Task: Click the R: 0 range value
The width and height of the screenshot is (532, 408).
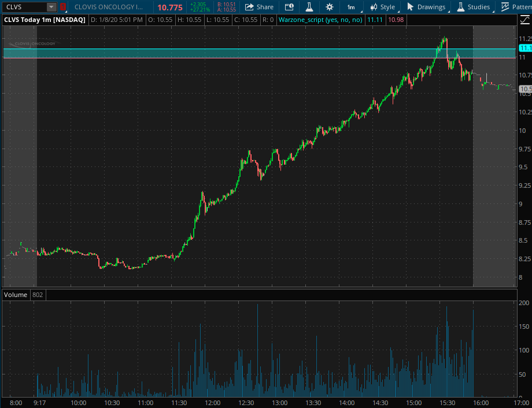Action: (x=268, y=20)
